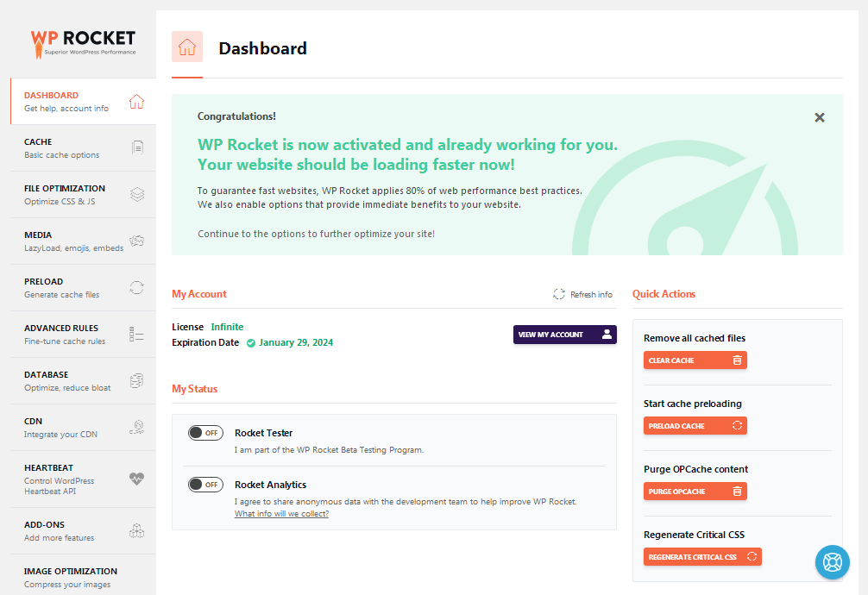The image size is (868, 595).
Task: Go to the Advanced Rules tab
Action: point(73,334)
